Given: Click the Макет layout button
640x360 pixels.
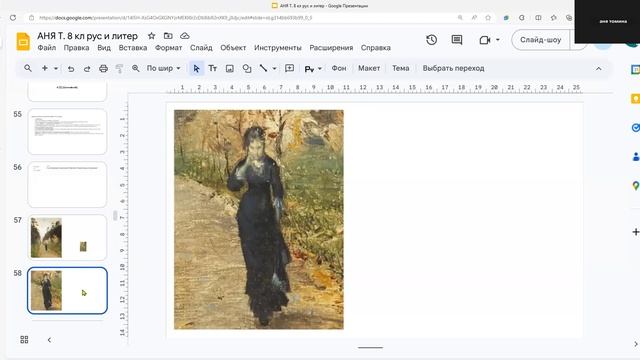Looking at the screenshot, I should coord(369,68).
